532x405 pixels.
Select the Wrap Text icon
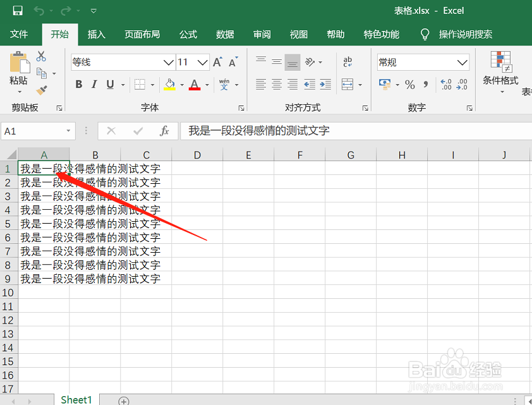[347, 61]
